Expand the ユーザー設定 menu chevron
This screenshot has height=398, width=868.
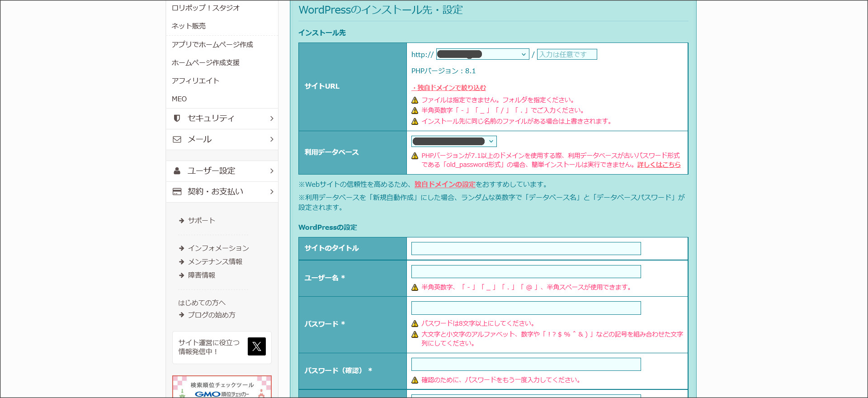271,171
